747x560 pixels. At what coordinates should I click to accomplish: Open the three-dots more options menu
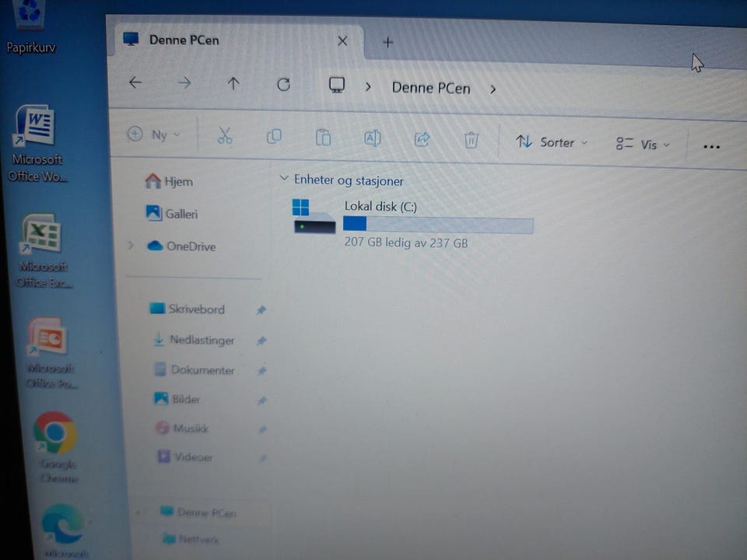[x=711, y=147]
